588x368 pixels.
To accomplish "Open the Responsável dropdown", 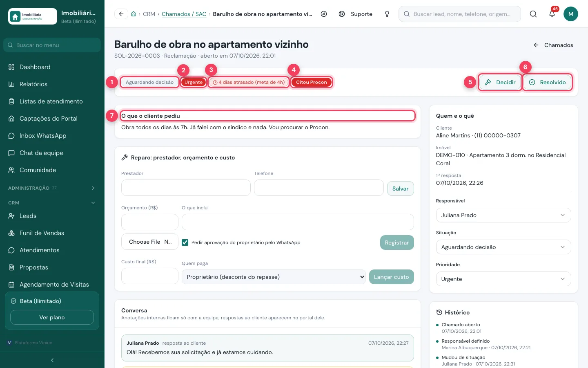I will (503, 215).
